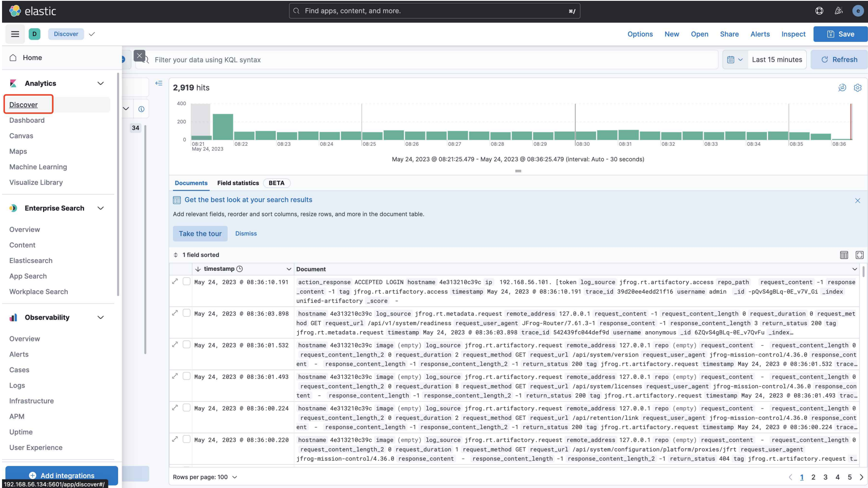
Task: Click the Last 15 minutes time range
Action: 777,60
